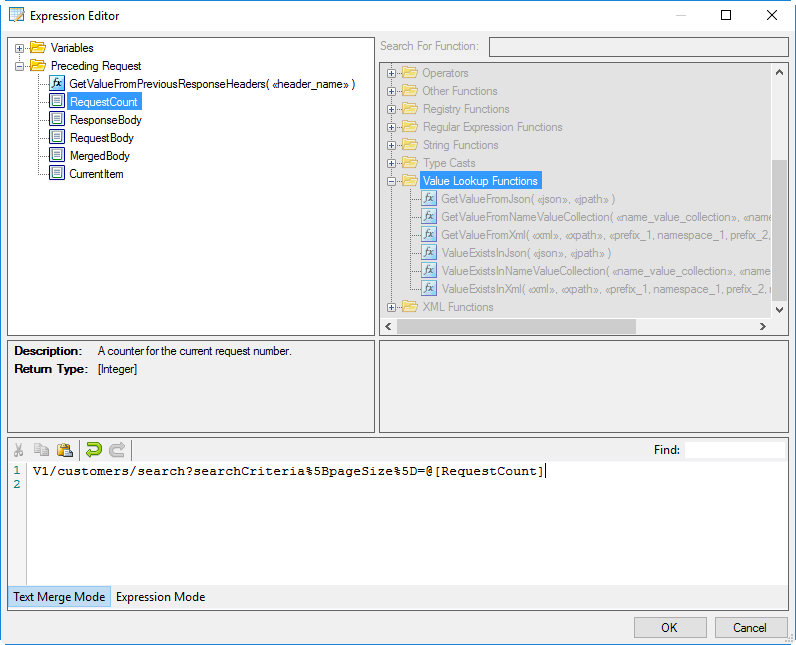Click the fx icon beside GetValueFromJson
796x645 pixels.
point(429,198)
